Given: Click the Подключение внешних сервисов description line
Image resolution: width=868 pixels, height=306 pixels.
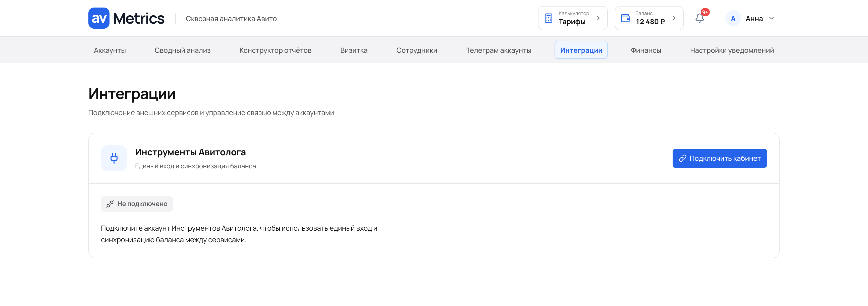Looking at the screenshot, I should 211,113.
